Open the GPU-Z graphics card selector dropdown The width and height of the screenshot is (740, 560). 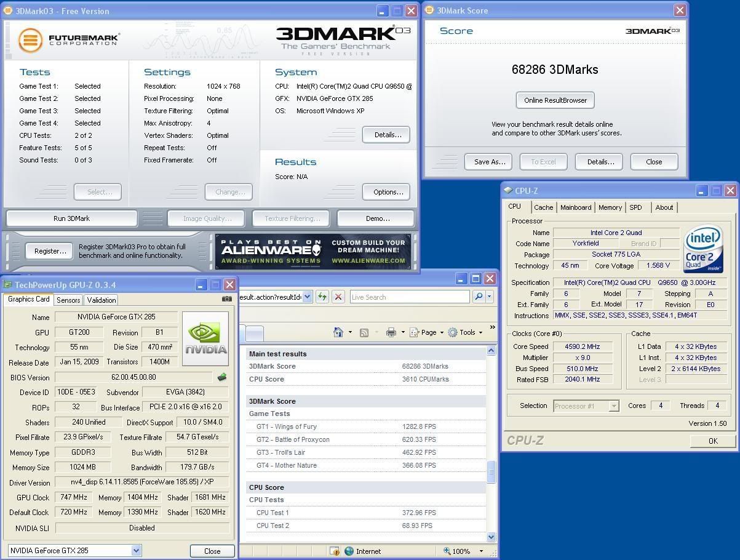pyautogui.click(x=136, y=550)
